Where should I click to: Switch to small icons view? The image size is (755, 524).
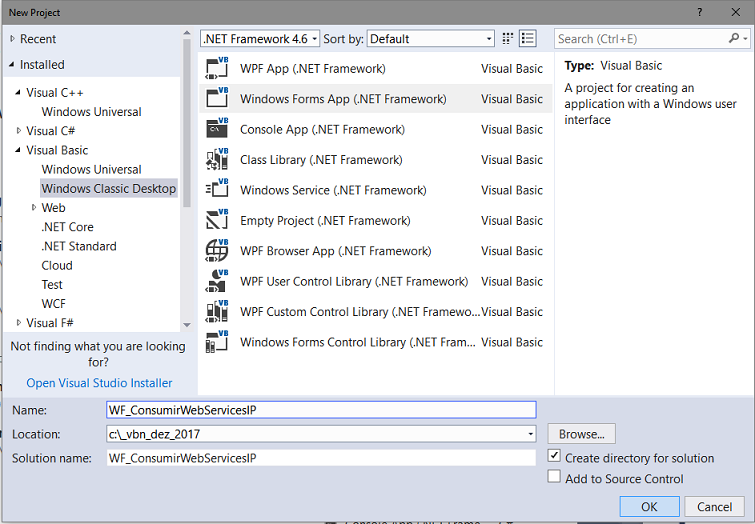click(x=509, y=39)
